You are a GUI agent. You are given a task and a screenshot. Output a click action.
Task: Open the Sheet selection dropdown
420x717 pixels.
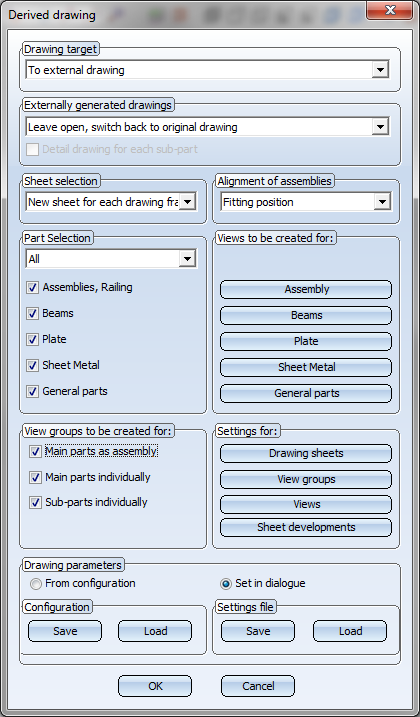click(112, 202)
